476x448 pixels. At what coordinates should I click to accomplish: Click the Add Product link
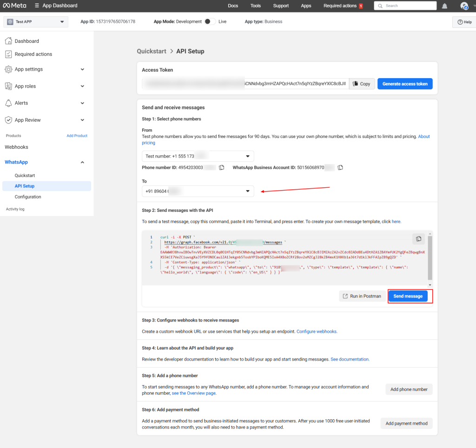point(77,136)
